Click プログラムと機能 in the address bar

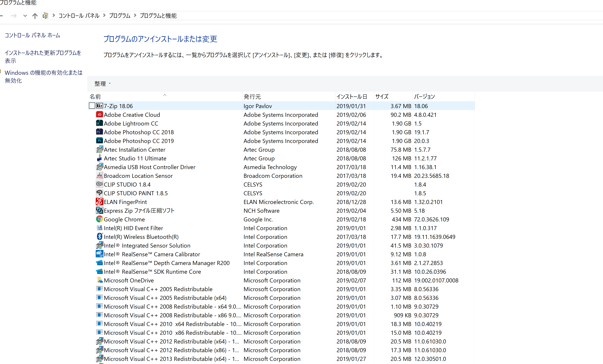[x=158, y=16]
